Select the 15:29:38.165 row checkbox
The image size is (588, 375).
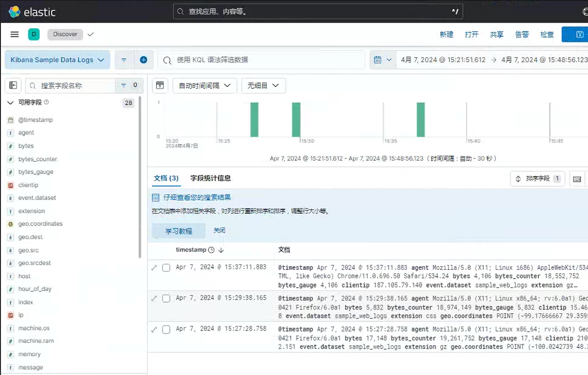tap(166, 299)
